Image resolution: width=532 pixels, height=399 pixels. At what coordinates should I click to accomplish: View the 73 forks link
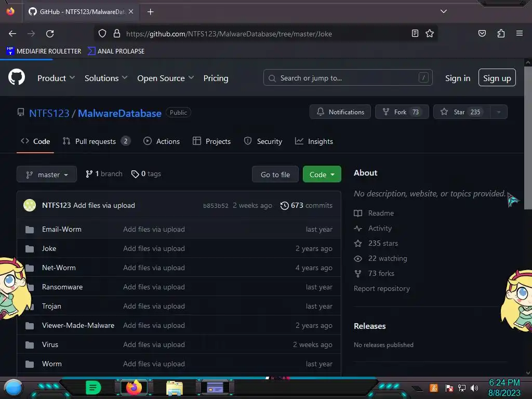coord(374,273)
